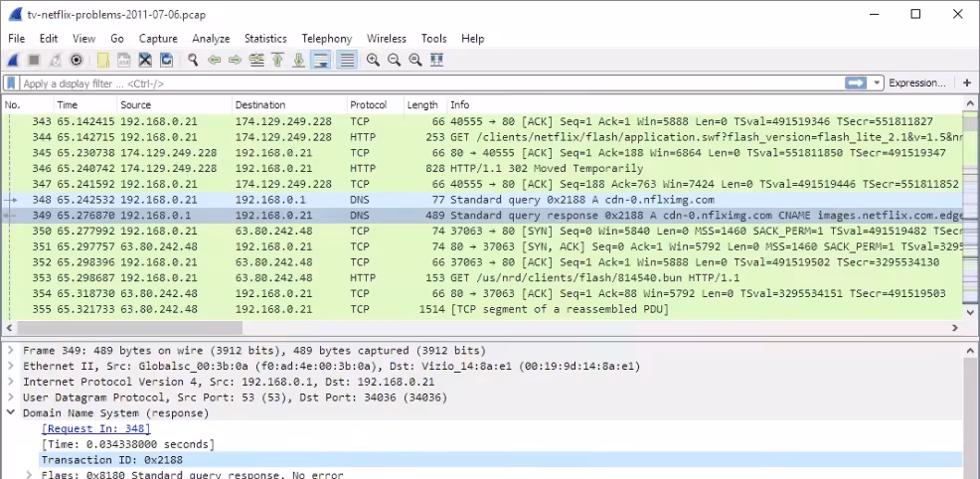Sort by the No. column header
Image resolution: width=980 pixels, height=479 pixels.
click(28, 105)
